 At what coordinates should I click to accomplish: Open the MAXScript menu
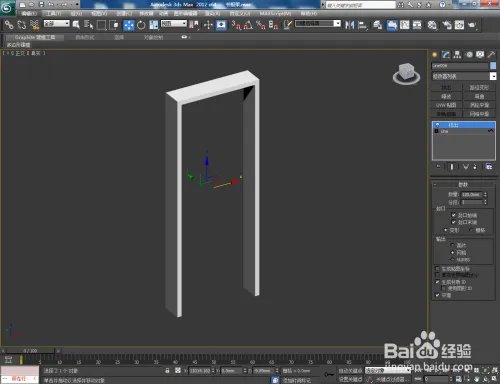(x=275, y=14)
